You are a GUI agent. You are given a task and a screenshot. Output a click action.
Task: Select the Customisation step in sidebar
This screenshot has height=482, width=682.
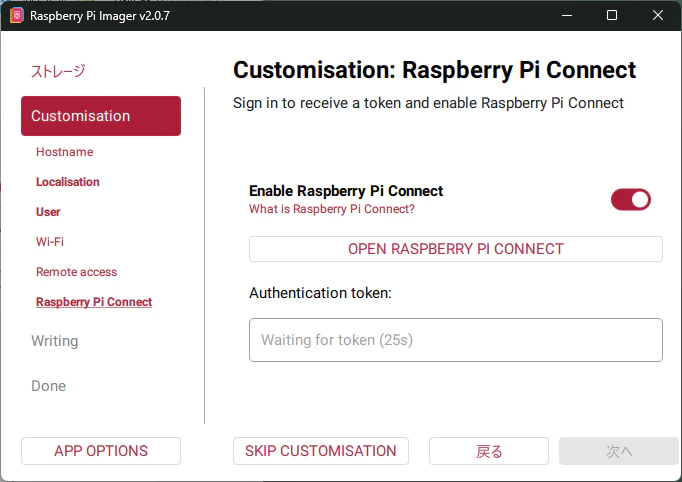101,116
